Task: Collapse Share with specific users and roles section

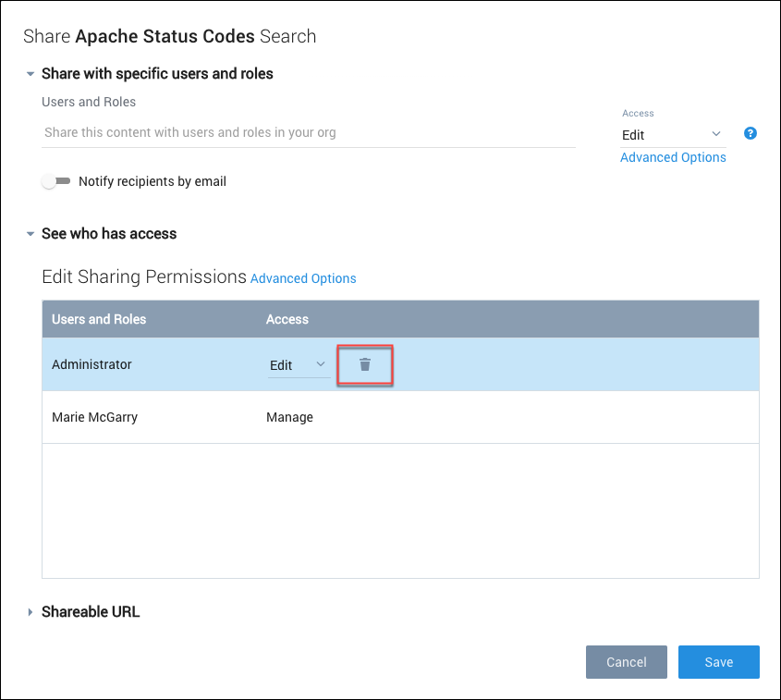Action: (x=31, y=74)
